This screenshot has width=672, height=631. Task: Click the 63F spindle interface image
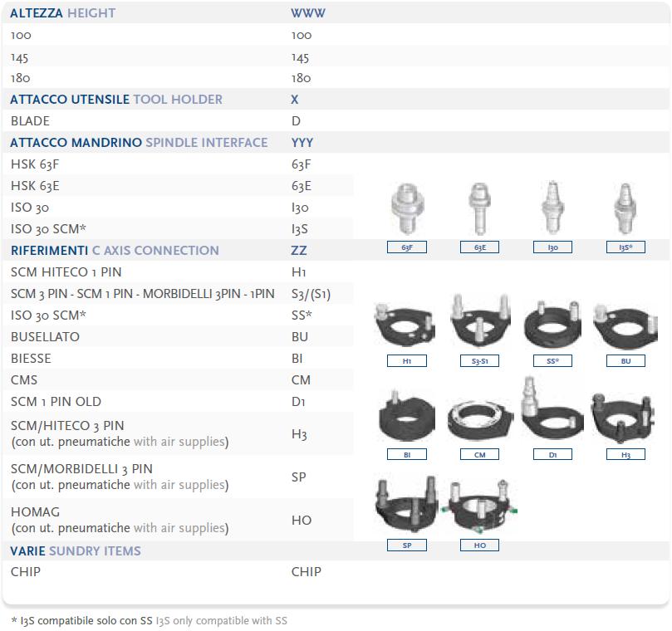(x=407, y=210)
